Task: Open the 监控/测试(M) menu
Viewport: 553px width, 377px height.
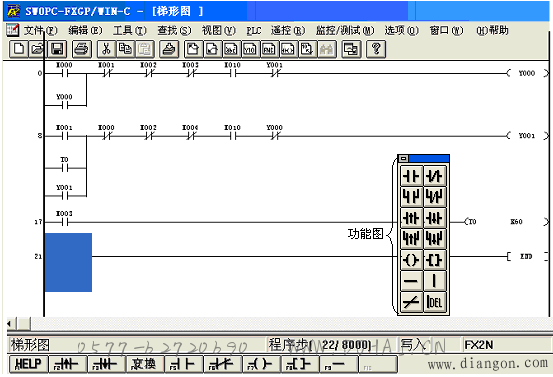Action: pos(345,31)
